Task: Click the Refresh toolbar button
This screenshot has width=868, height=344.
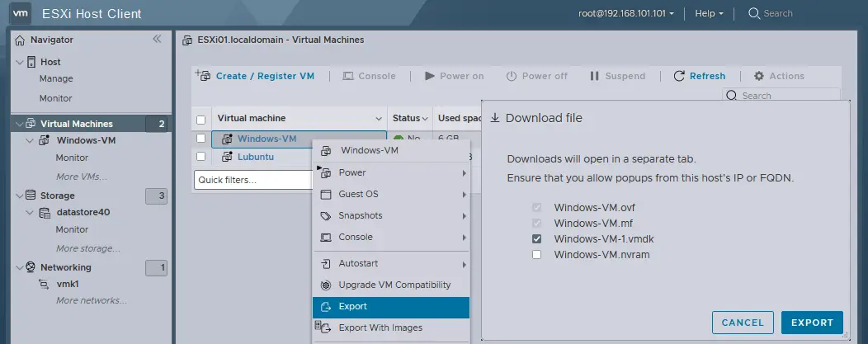Action: coord(699,76)
